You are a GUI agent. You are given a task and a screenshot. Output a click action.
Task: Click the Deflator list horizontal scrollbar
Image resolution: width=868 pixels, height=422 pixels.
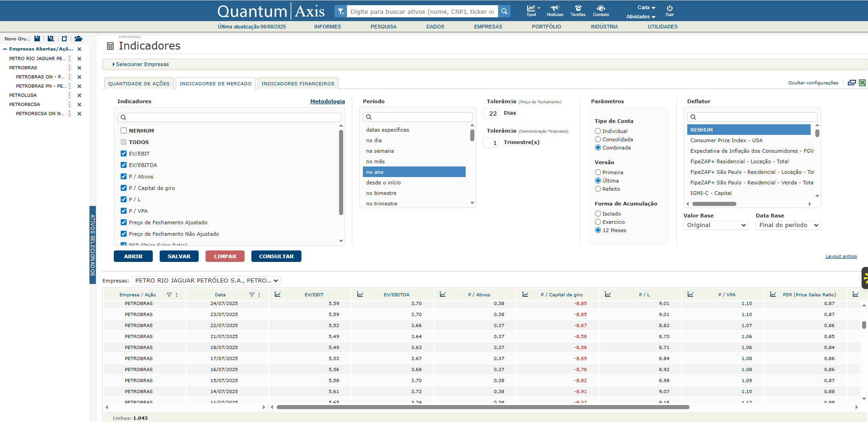[714, 204]
